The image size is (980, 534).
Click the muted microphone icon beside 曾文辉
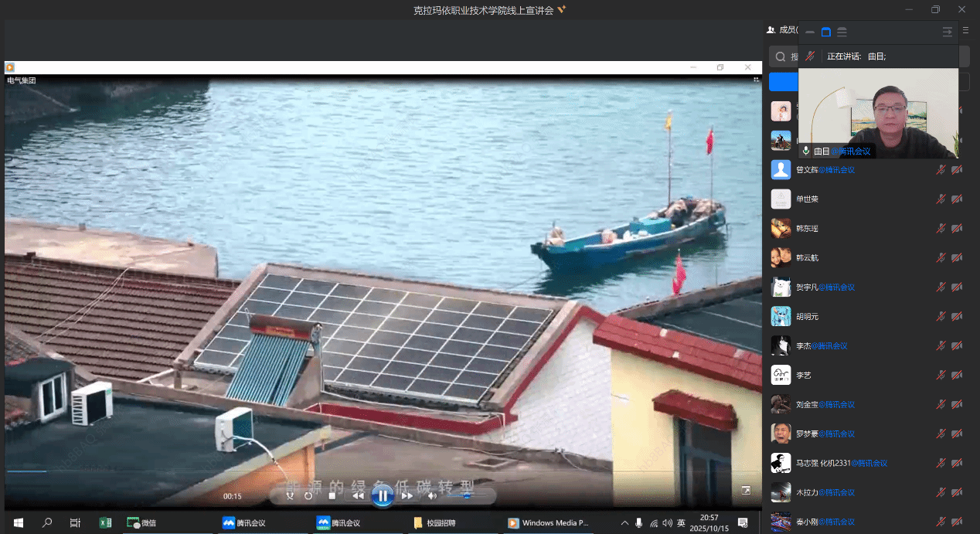(941, 170)
